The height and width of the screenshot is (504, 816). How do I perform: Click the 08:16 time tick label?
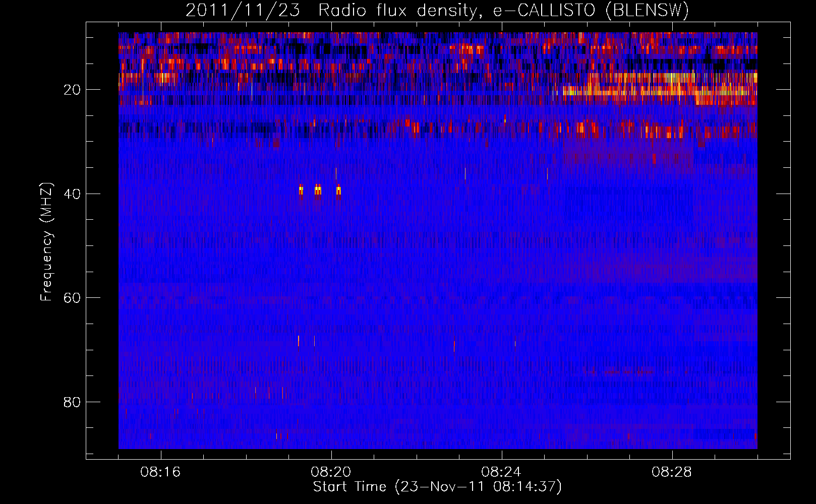pos(160,472)
